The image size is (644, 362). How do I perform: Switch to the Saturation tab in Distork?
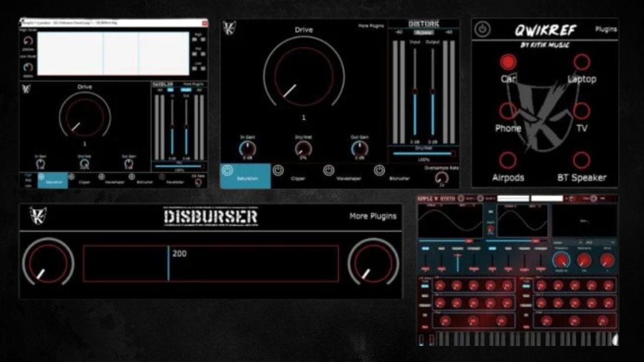tap(245, 176)
